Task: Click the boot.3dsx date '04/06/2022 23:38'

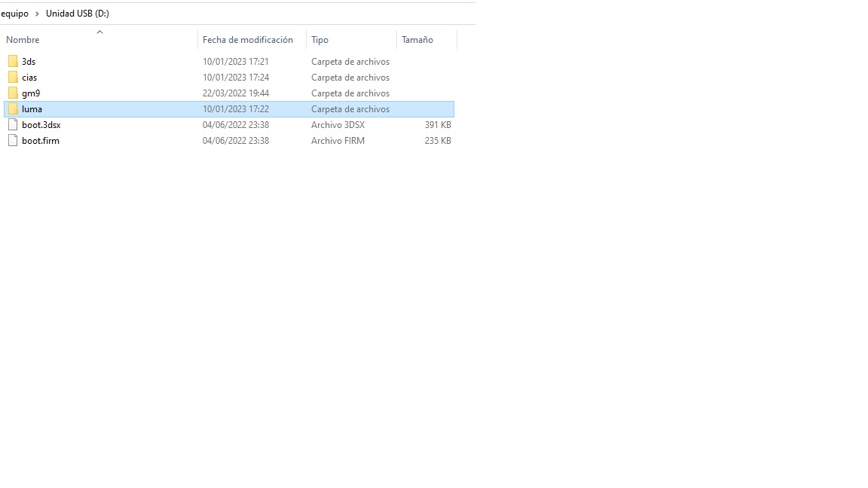Action: pyautogui.click(x=236, y=125)
